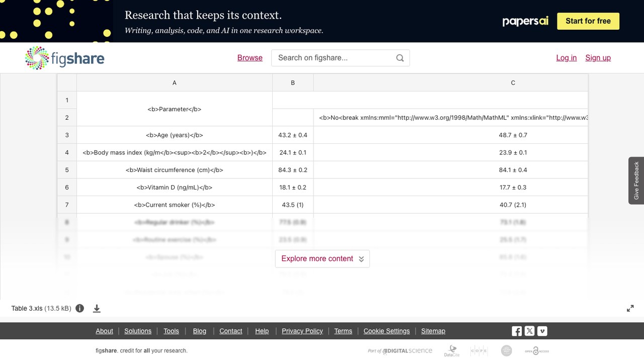The width and height of the screenshot is (644, 362).
Task: Select column A header in the table
Action: pos(175,83)
